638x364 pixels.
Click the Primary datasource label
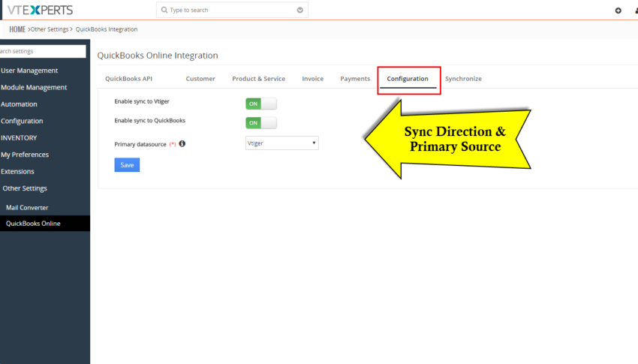pyautogui.click(x=140, y=144)
